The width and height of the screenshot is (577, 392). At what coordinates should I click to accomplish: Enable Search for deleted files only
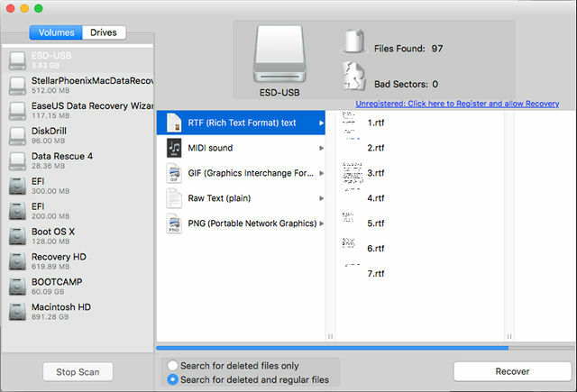(x=172, y=366)
